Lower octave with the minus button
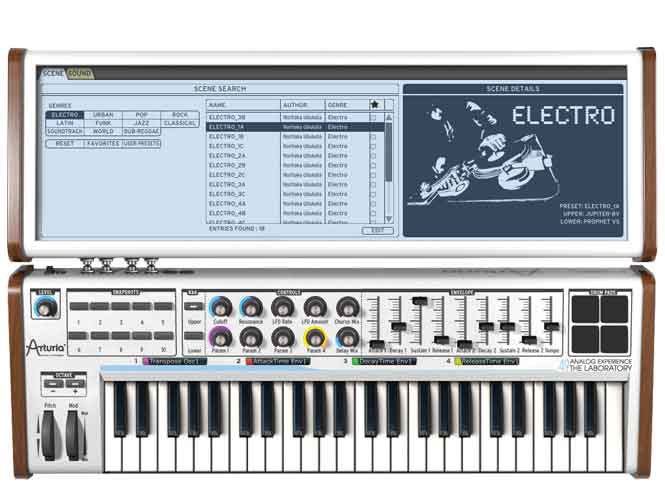The image size is (665, 486). pos(54,384)
